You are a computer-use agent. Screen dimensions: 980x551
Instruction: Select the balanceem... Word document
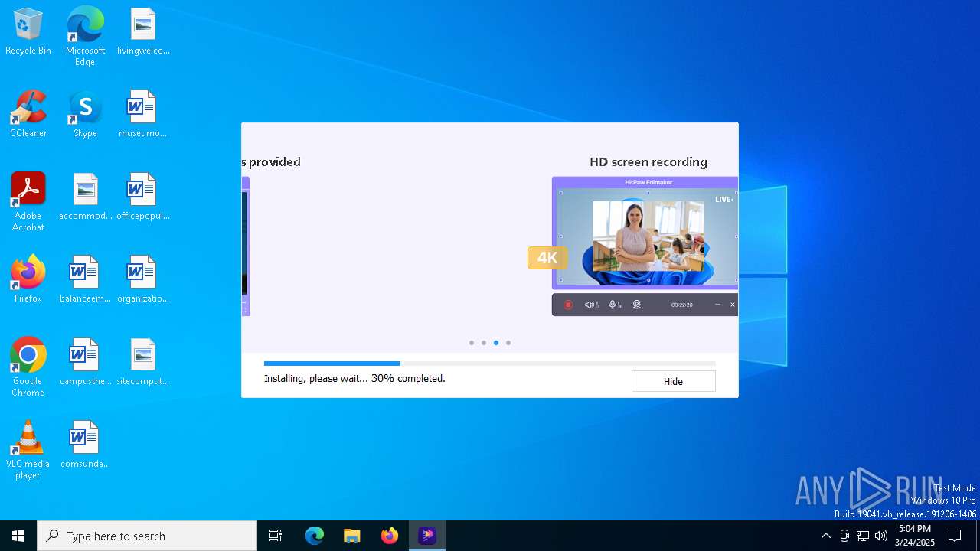[x=85, y=280]
